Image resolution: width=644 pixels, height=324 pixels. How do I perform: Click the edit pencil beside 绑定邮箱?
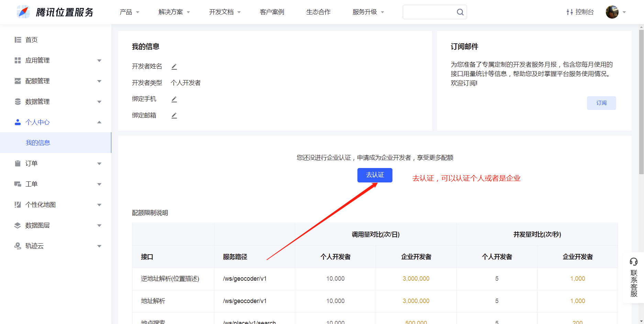[x=174, y=115]
